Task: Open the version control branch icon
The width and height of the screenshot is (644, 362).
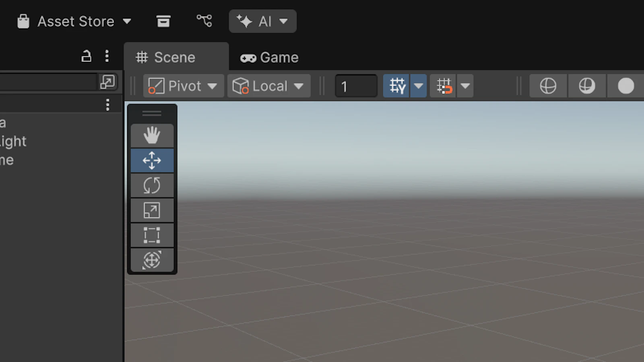Action: pyautogui.click(x=204, y=21)
